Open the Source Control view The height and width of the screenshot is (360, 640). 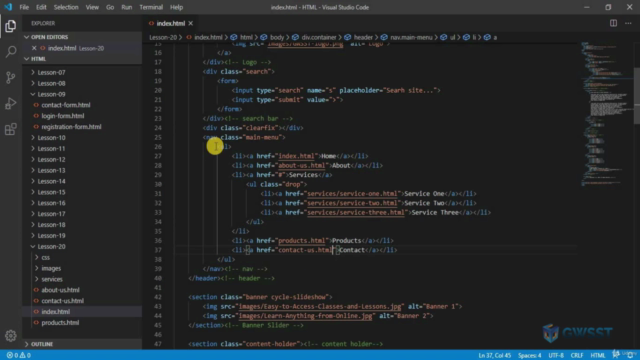pyautogui.click(x=11, y=77)
